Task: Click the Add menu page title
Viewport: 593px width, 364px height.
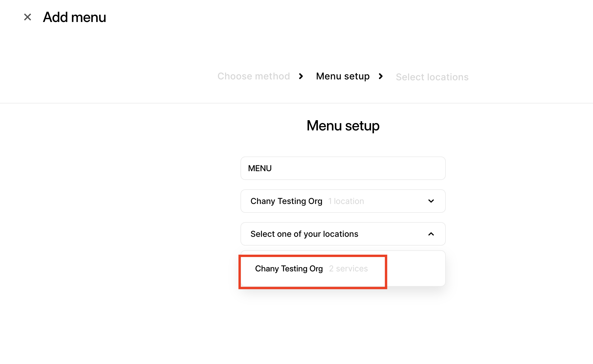Action: (x=74, y=17)
